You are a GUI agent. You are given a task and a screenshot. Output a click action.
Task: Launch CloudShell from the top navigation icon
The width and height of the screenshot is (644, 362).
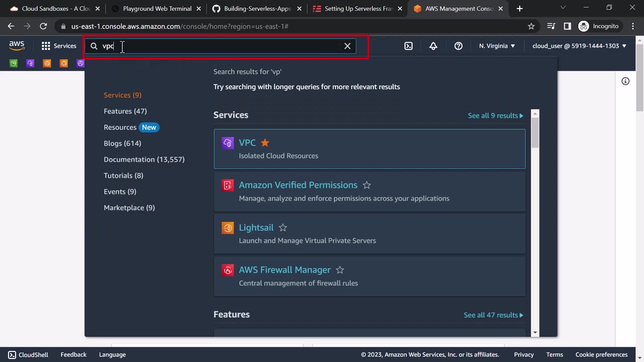(409, 46)
